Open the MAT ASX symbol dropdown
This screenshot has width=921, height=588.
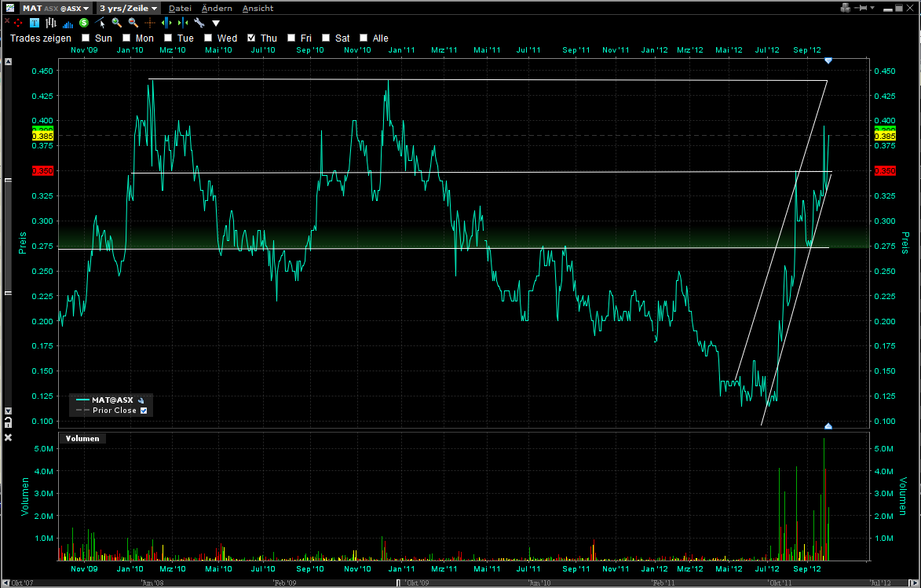(x=56, y=8)
